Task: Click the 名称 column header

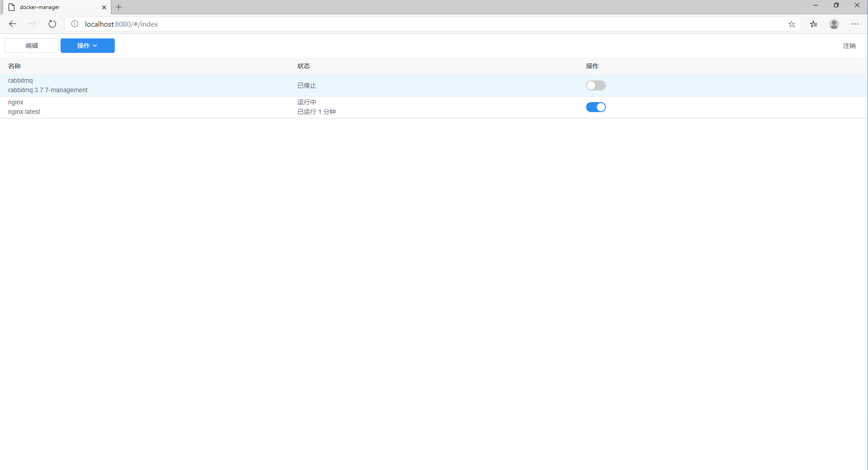Action: (14, 66)
